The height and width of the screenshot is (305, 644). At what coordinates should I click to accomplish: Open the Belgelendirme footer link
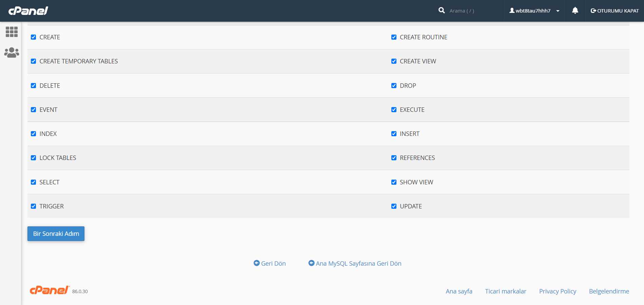pyautogui.click(x=609, y=291)
